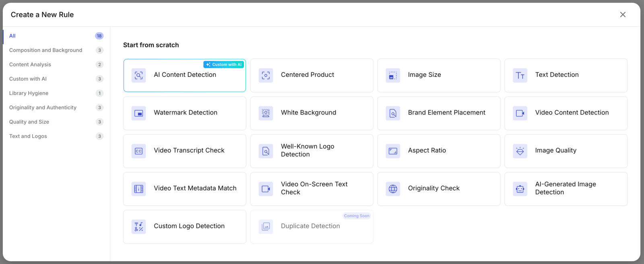
Task: Click the Well-Known Logo Detection icon
Action: tap(266, 151)
